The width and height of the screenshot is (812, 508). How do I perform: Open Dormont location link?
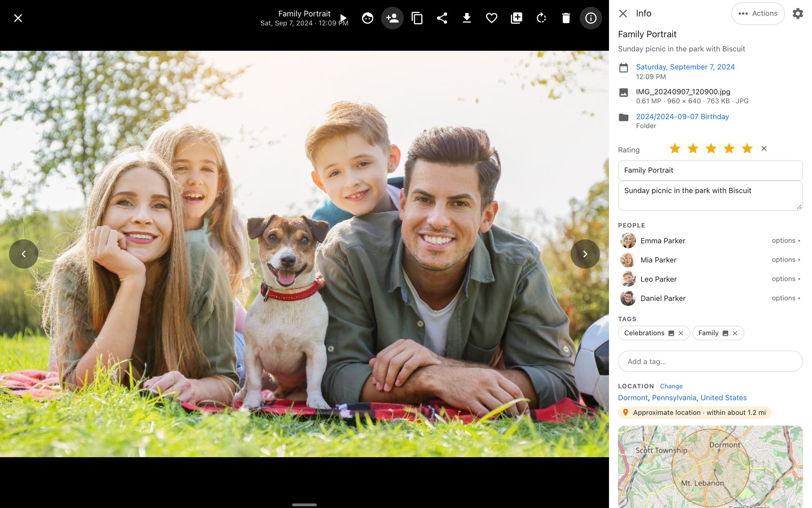click(633, 398)
